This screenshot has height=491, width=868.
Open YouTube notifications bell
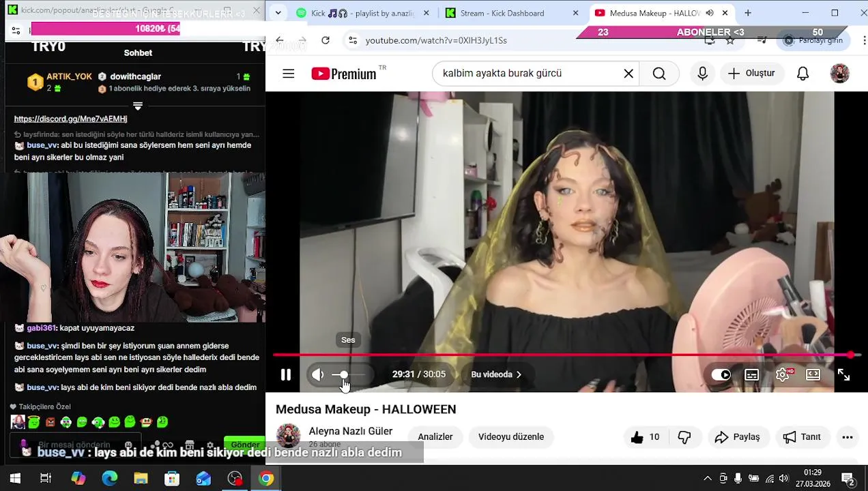coord(802,73)
